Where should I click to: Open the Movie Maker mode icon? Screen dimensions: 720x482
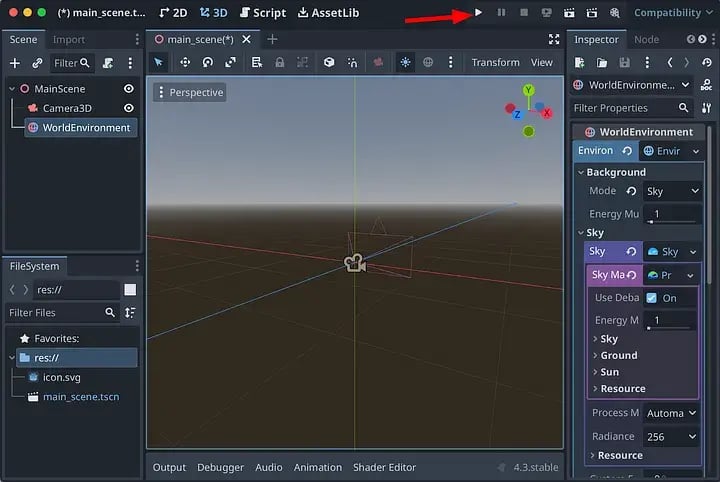coord(614,12)
